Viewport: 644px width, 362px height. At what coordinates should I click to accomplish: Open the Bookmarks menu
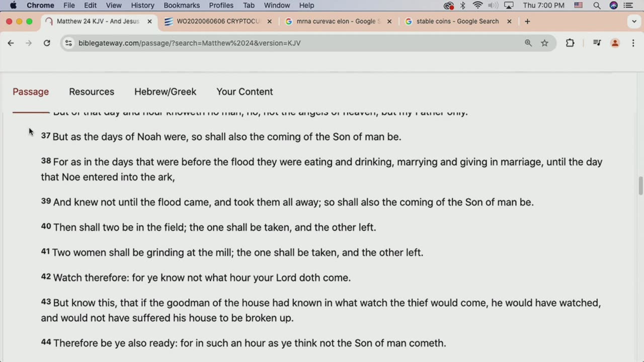(x=182, y=6)
